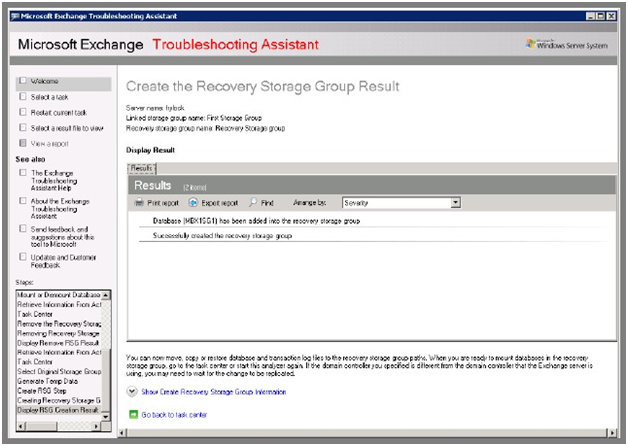Minimize the Troubleshooting Assistant window
Image resolution: width=628 pixels, height=446 pixels.
tap(590, 16)
